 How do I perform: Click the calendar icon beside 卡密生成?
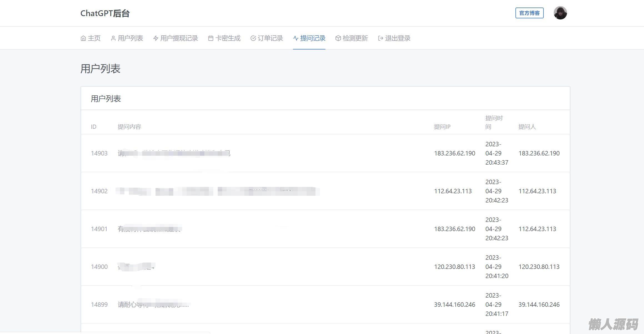[x=211, y=38]
